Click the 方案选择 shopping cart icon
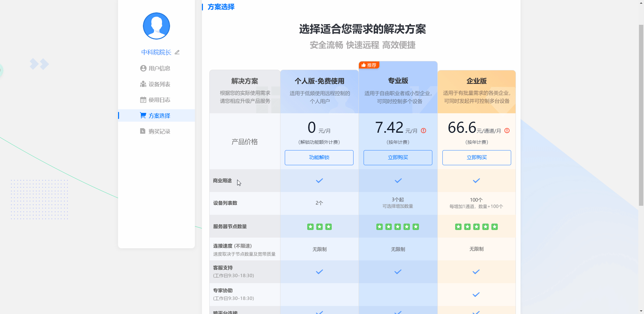 (143, 116)
